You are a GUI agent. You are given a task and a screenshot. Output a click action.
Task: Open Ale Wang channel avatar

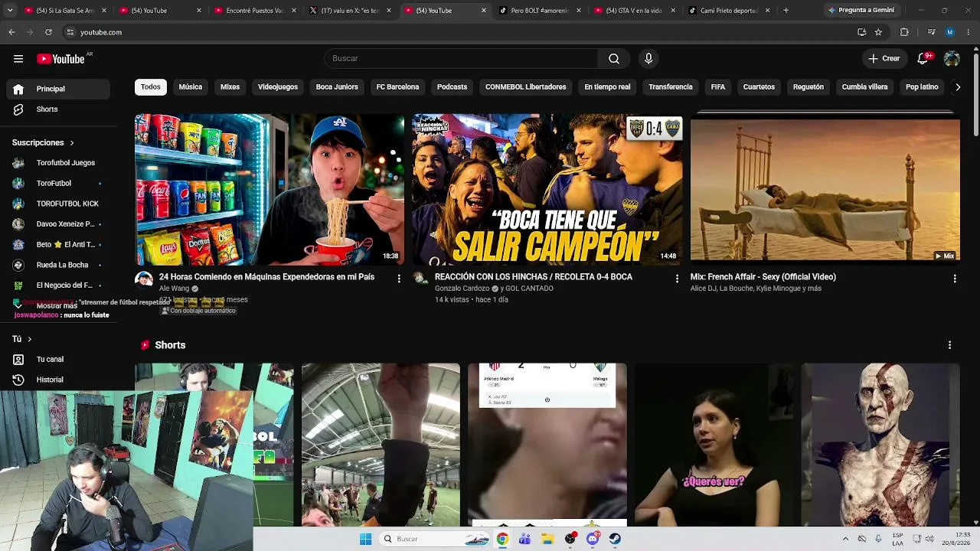(144, 279)
